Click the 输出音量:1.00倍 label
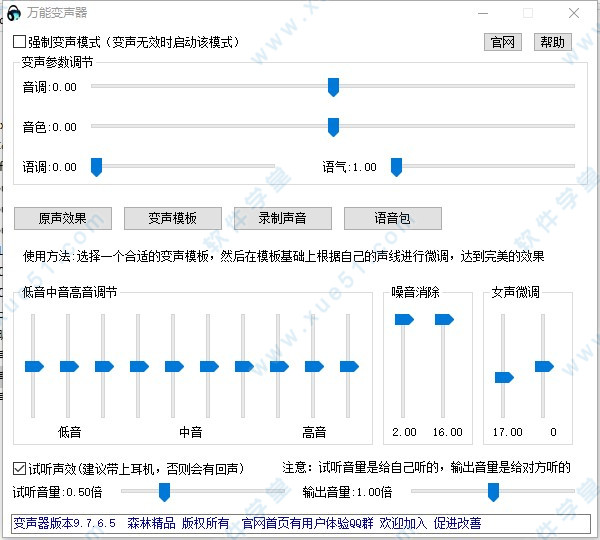This screenshot has height=540, width=600. click(347, 492)
